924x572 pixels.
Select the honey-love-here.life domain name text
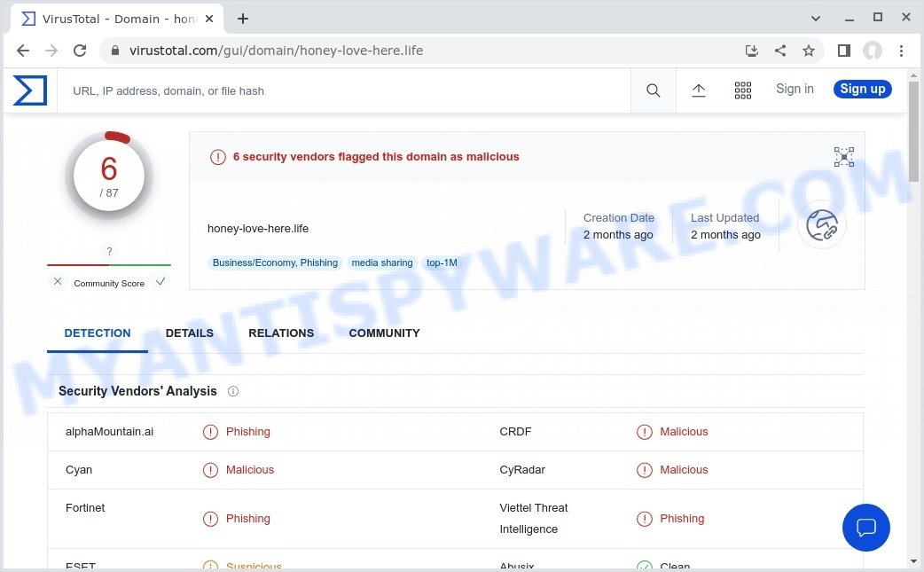pos(257,229)
